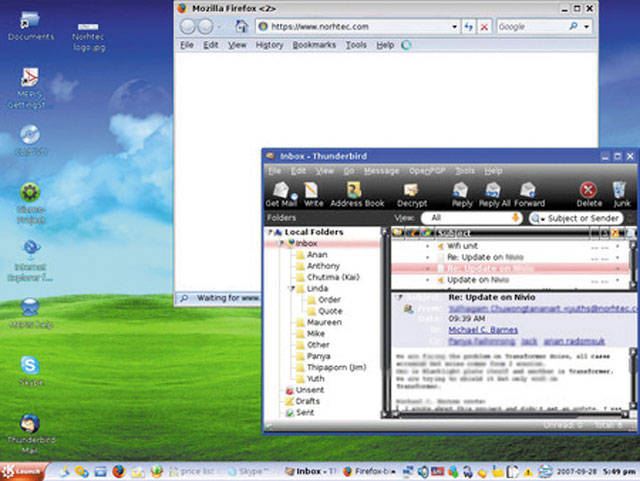The width and height of the screenshot is (640, 481).
Task: Click the Firefox home icon
Action: click(x=242, y=27)
